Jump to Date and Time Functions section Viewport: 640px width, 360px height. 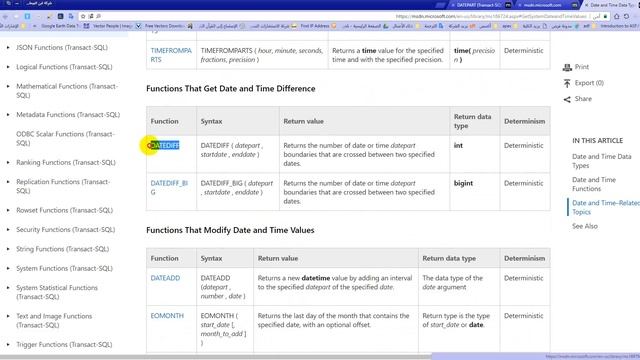[593, 184]
